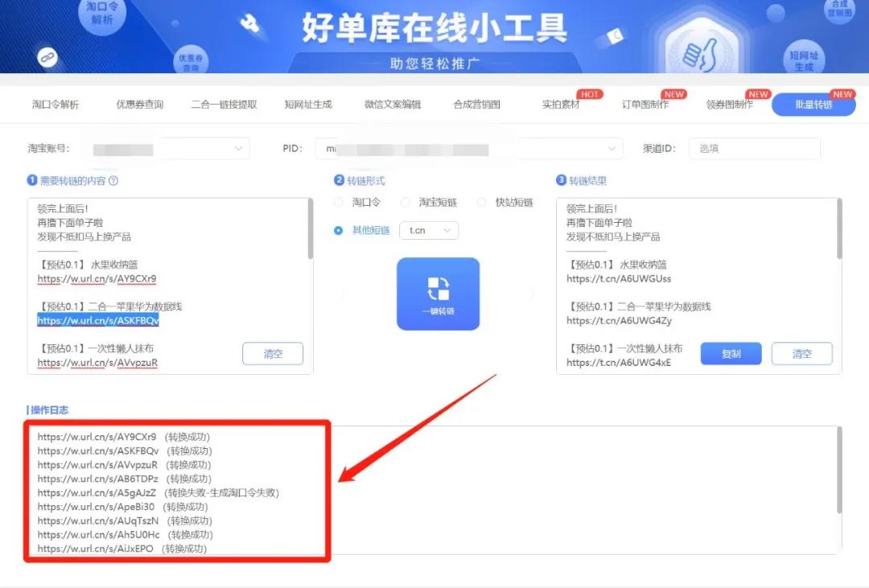Click the 淘口令解析 bubble in banner
This screenshot has width=869, height=588.
click(x=102, y=14)
